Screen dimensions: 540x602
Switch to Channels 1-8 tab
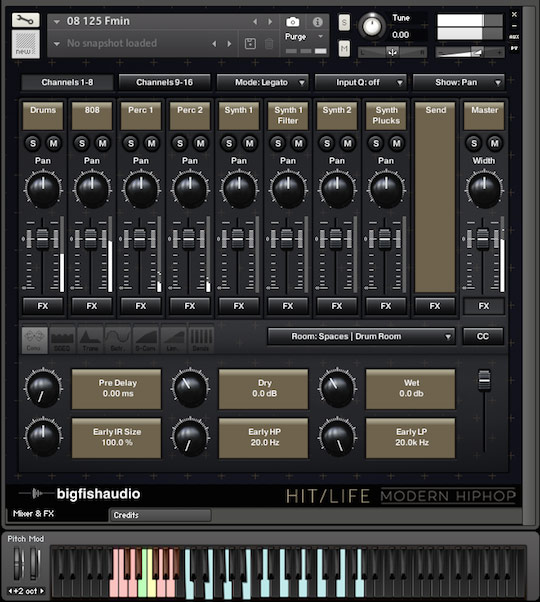click(67, 83)
